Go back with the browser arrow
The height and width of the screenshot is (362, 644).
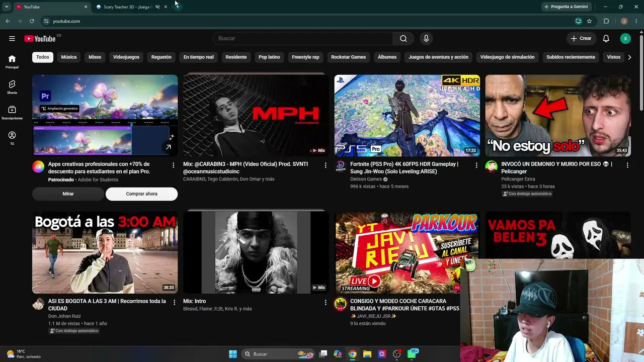[8, 21]
